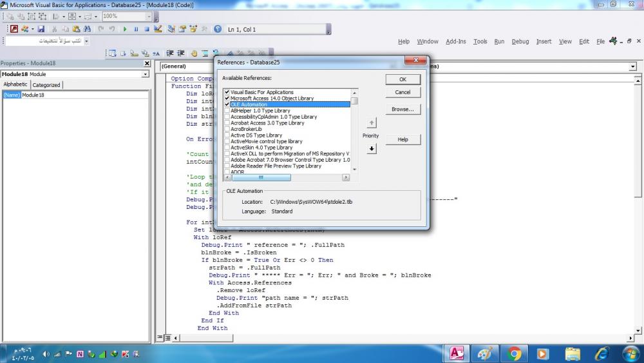This screenshot has width=644, height=363.
Task: Click the Outdent icon
Action: tap(181, 53)
